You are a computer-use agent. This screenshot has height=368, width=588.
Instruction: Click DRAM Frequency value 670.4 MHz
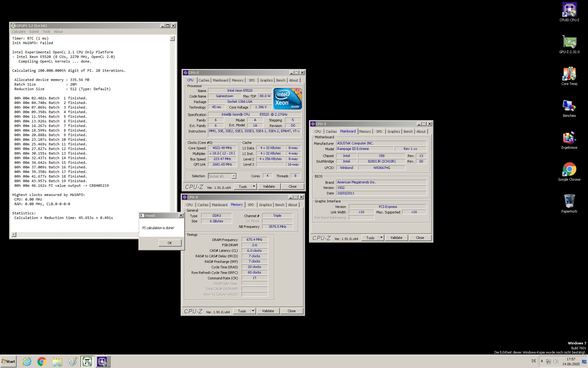click(254, 240)
